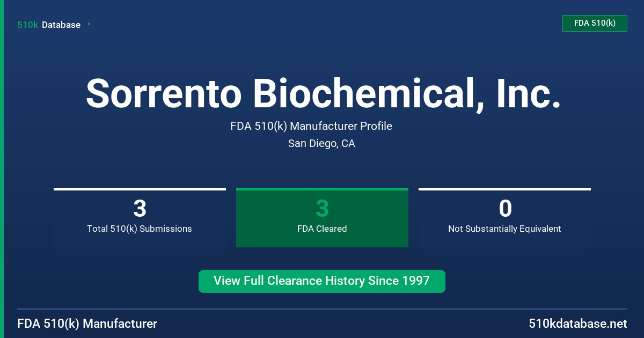Screen dimensions: 644x338
Task: Open the FDA Cleared stat card
Action: 322,217
